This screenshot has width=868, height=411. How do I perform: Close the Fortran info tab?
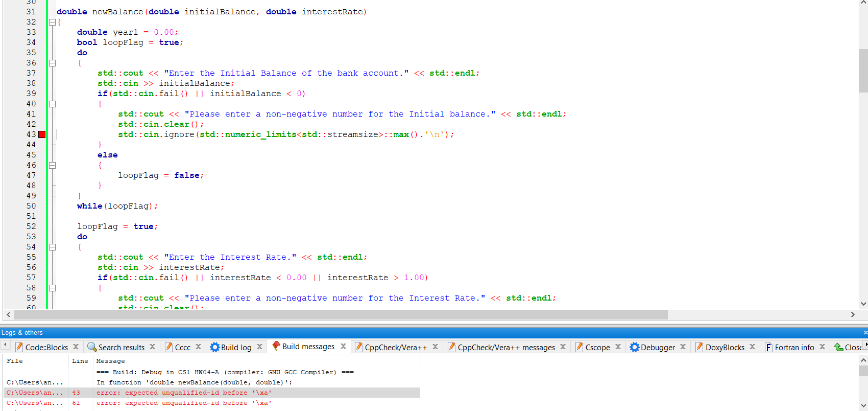pos(823,347)
